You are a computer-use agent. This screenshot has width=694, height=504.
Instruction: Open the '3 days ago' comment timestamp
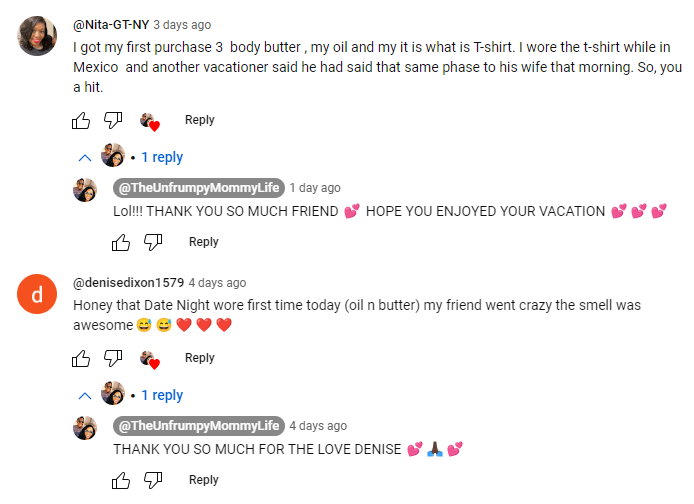(182, 25)
